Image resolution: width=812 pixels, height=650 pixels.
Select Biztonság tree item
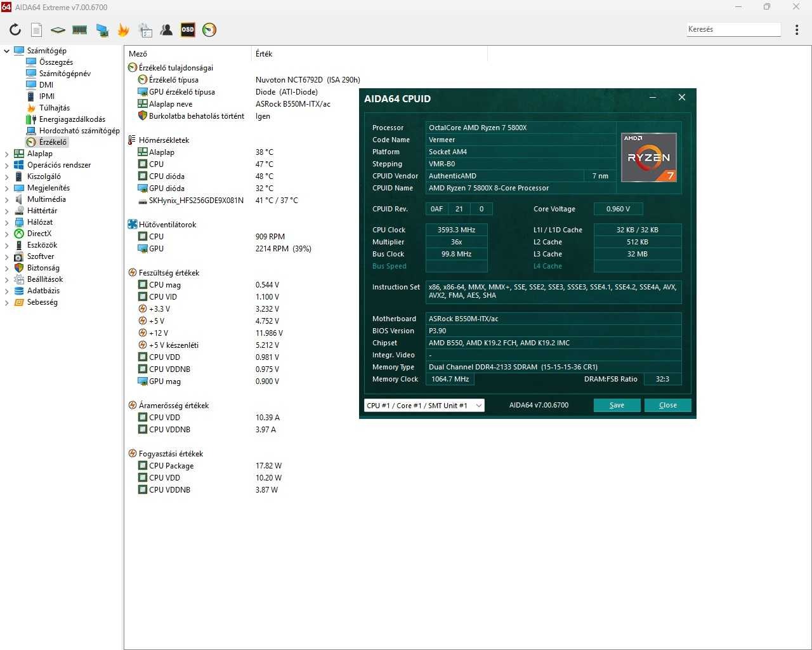pyautogui.click(x=43, y=268)
